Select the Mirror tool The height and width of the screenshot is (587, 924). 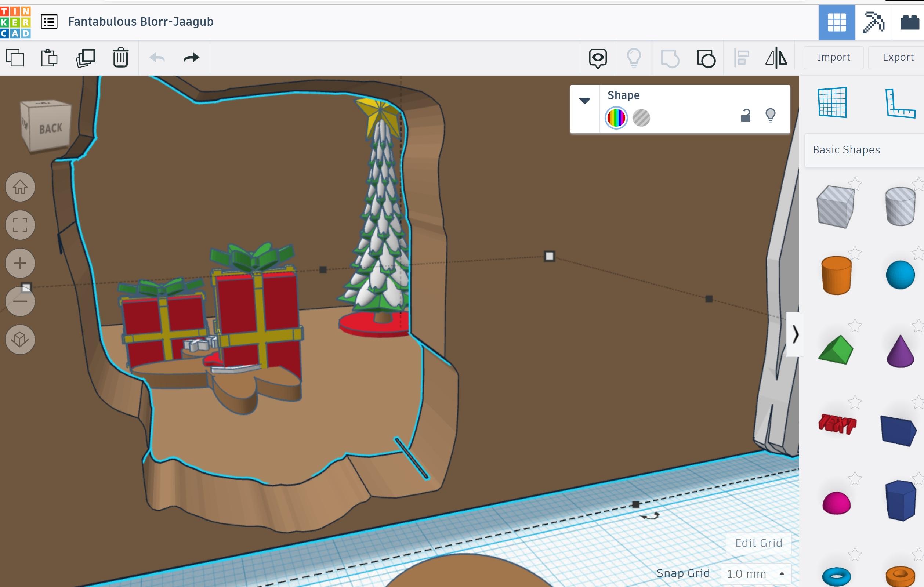776,58
